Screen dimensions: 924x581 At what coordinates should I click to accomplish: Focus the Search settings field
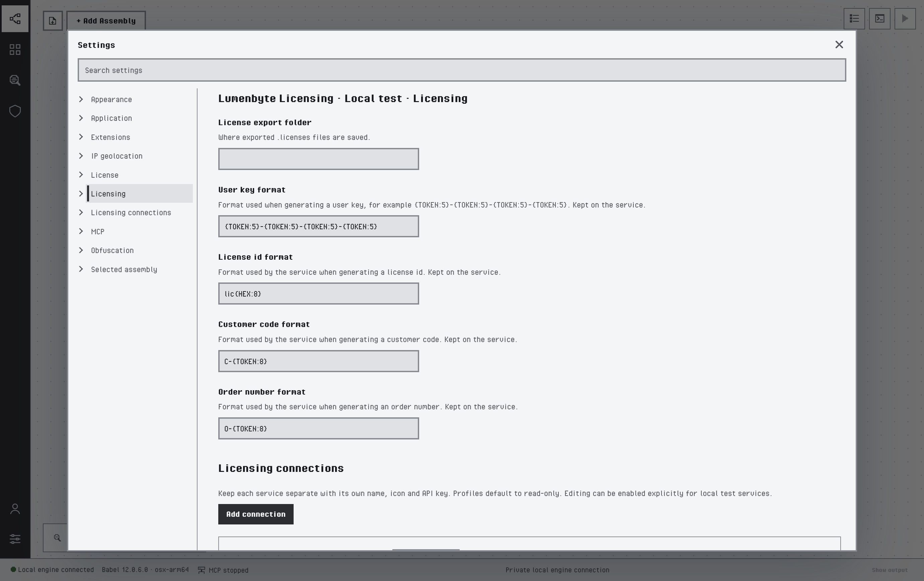pyautogui.click(x=462, y=70)
